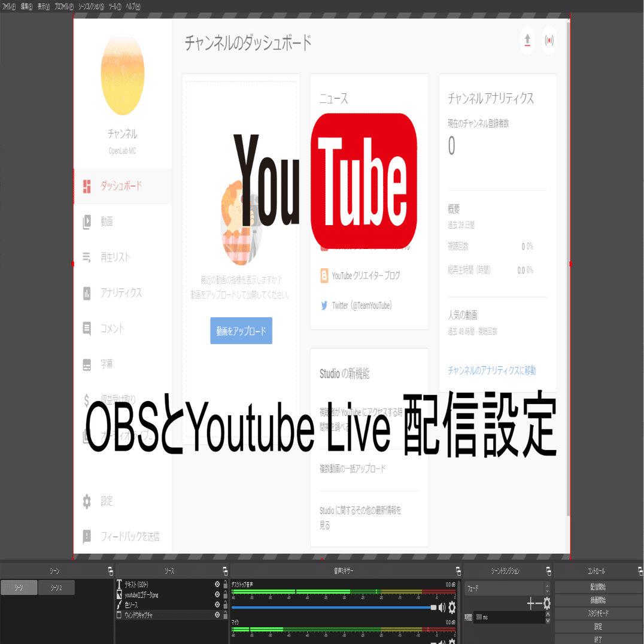Adjust the デスクトップ音声 volume slider
Image resolution: width=644 pixels, height=644 pixels.
tap(334, 607)
